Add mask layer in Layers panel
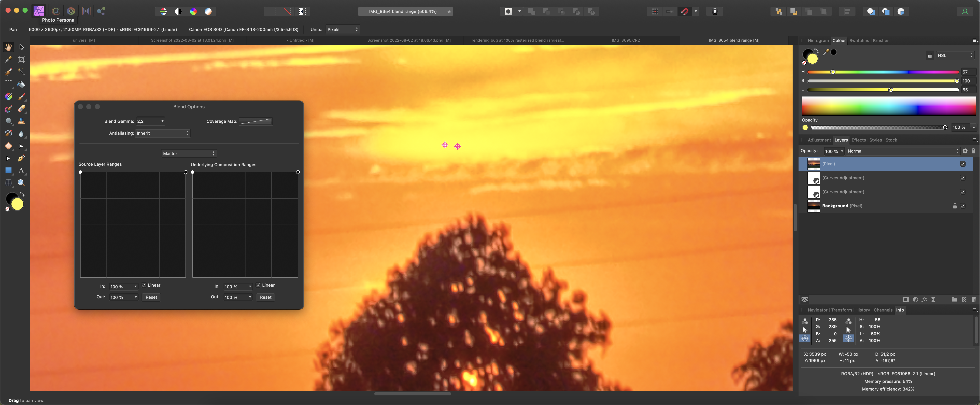Image resolution: width=980 pixels, height=405 pixels. [x=905, y=300]
